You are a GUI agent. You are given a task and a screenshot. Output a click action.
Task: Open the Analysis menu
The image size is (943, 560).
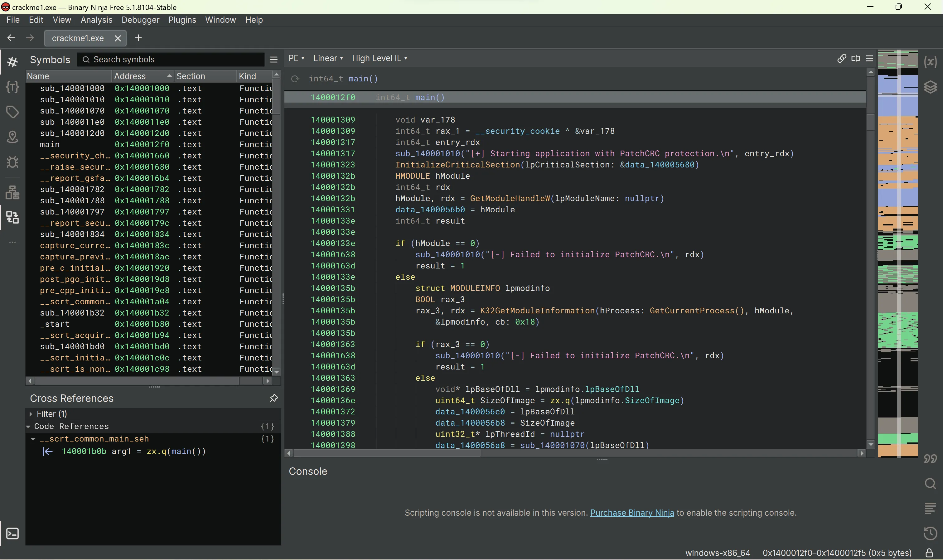click(x=96, y=20)
